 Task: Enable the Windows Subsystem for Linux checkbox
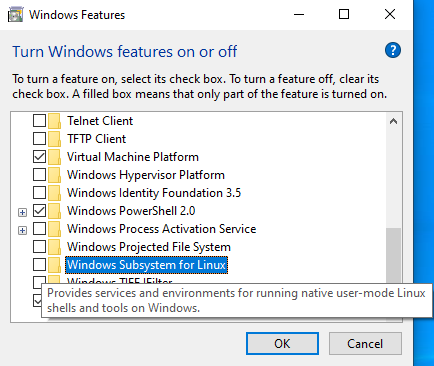coord(39,265)
